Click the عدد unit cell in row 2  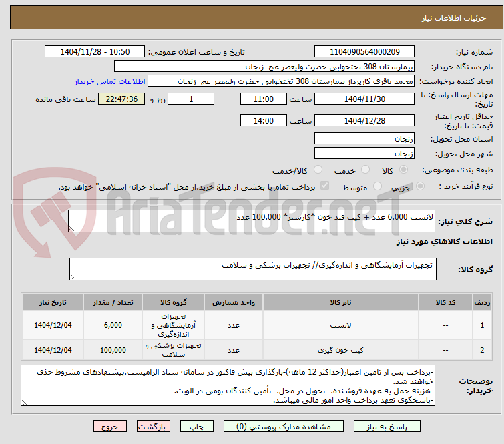click(x=234, y=350)
